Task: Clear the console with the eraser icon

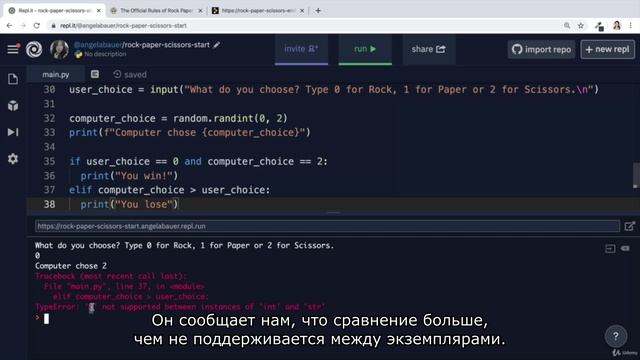Action: 625,248
